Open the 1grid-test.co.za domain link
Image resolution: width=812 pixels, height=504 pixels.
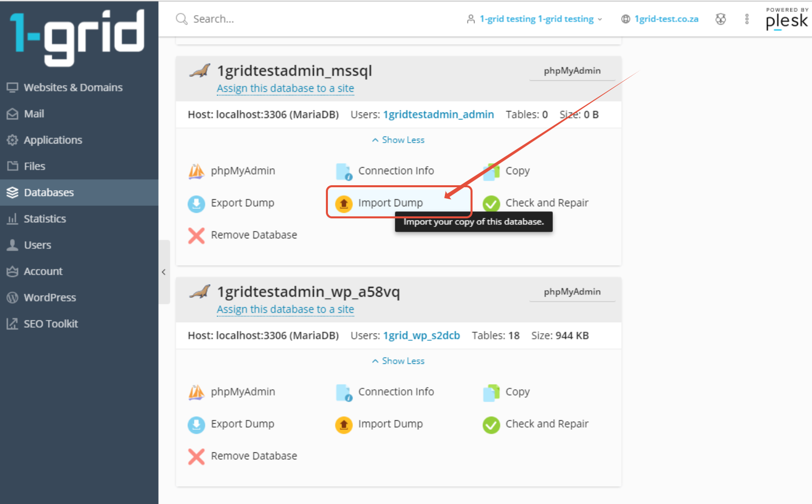pos(666,19)
